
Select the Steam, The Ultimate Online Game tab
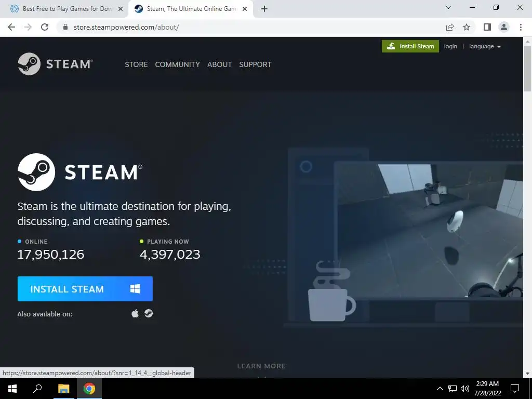pyautogui.click(x=190, y=9)
